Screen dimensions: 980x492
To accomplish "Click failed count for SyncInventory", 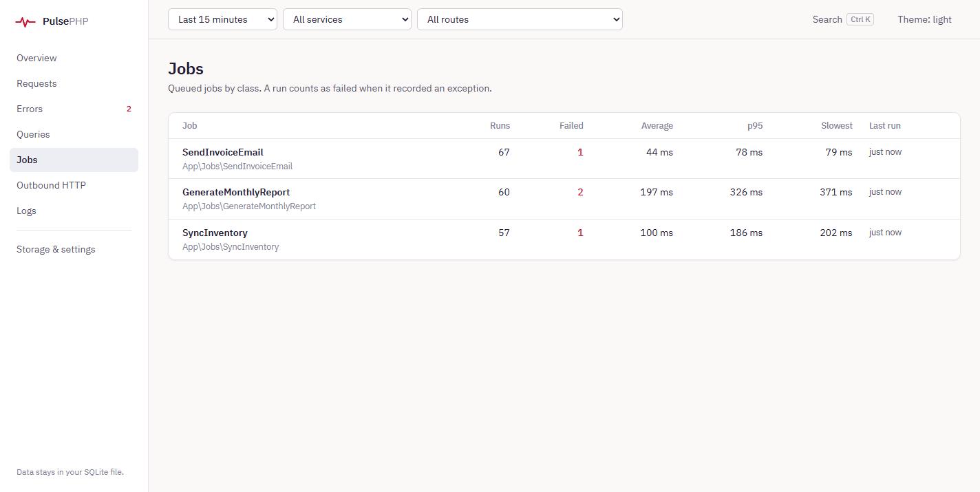I will (580, 233).
